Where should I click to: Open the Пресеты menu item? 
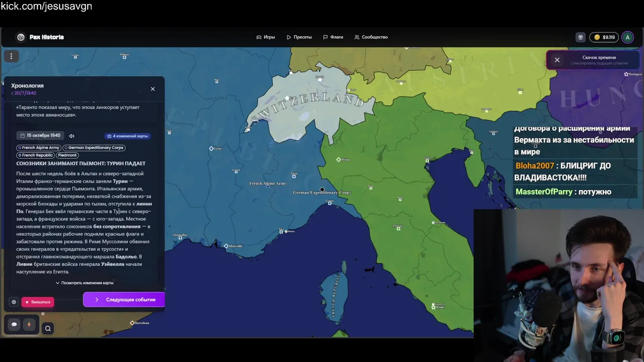coord(299,37)
